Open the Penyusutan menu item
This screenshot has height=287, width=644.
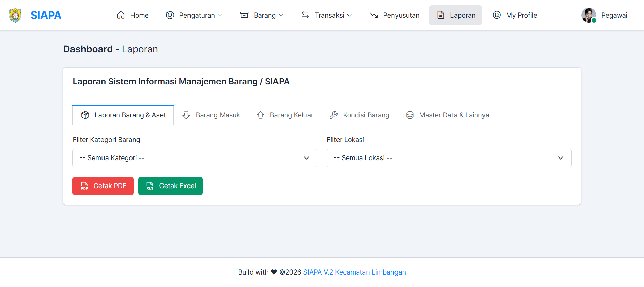coord(394,15)
